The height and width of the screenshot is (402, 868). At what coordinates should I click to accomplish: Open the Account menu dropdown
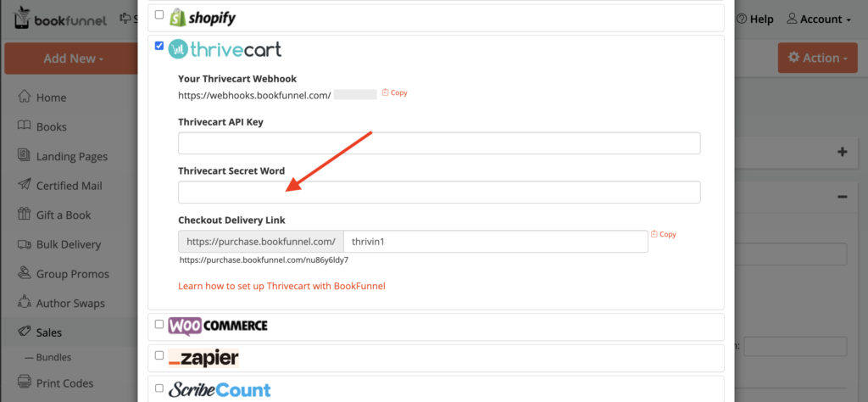click(x=819, y=20)
